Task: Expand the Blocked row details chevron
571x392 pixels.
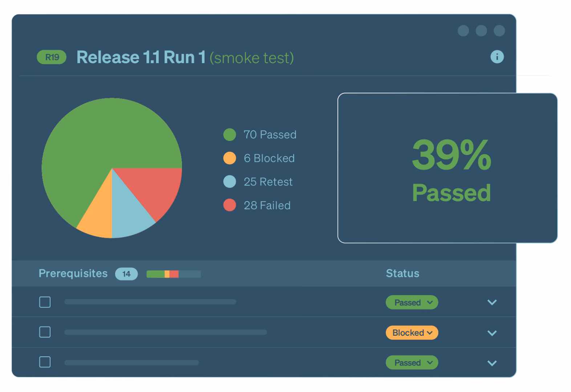Action: 492,333
